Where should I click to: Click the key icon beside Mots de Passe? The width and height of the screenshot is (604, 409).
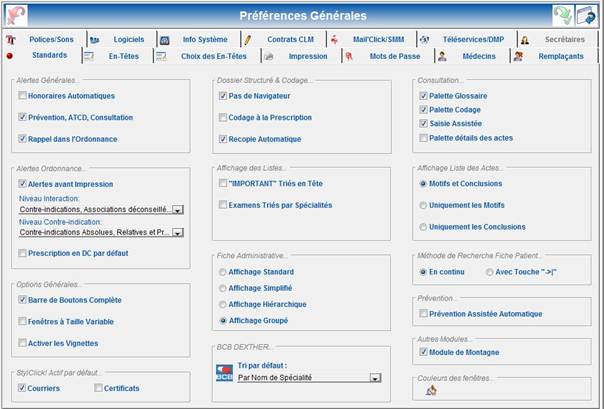pos(349,57)
